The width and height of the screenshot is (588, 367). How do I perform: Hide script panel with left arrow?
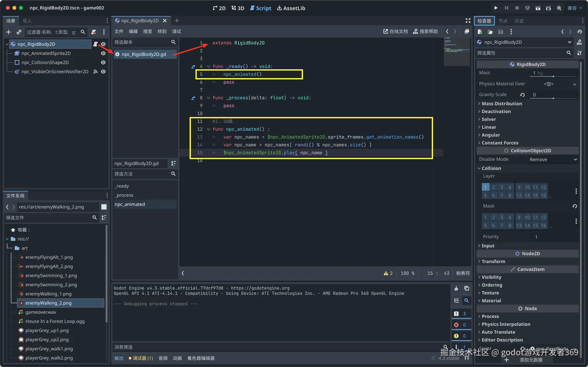pyautogui.click(x=183, y=273)
